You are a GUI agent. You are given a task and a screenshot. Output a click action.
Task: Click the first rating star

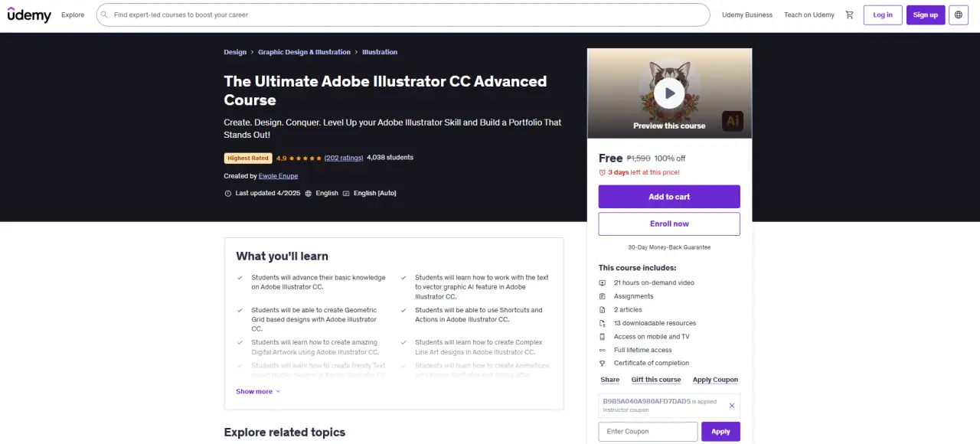(292, 158)
